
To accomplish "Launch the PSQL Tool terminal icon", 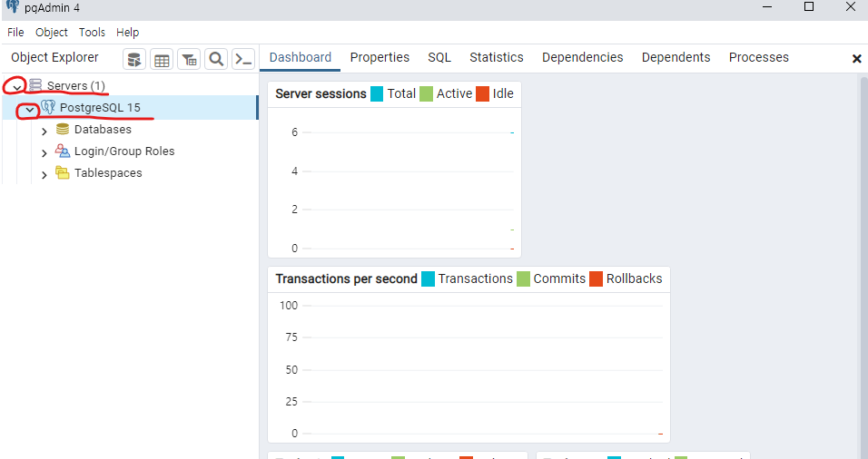I will 243,59.
